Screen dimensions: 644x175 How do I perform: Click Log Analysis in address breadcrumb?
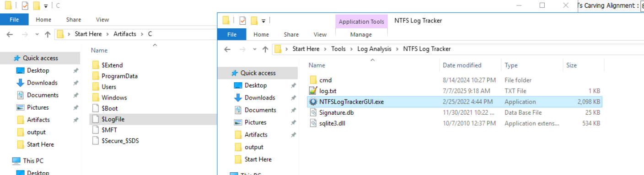(374, 49)
